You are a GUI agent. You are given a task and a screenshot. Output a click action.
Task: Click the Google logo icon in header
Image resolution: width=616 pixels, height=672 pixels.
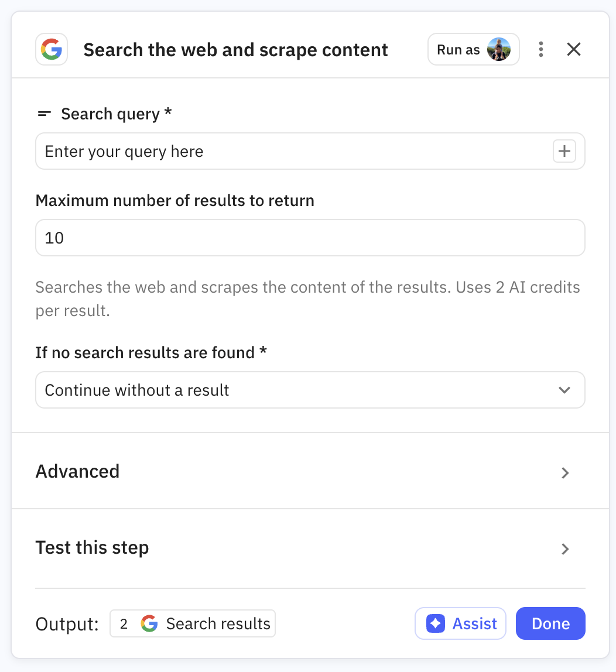(x=52, y=50)
